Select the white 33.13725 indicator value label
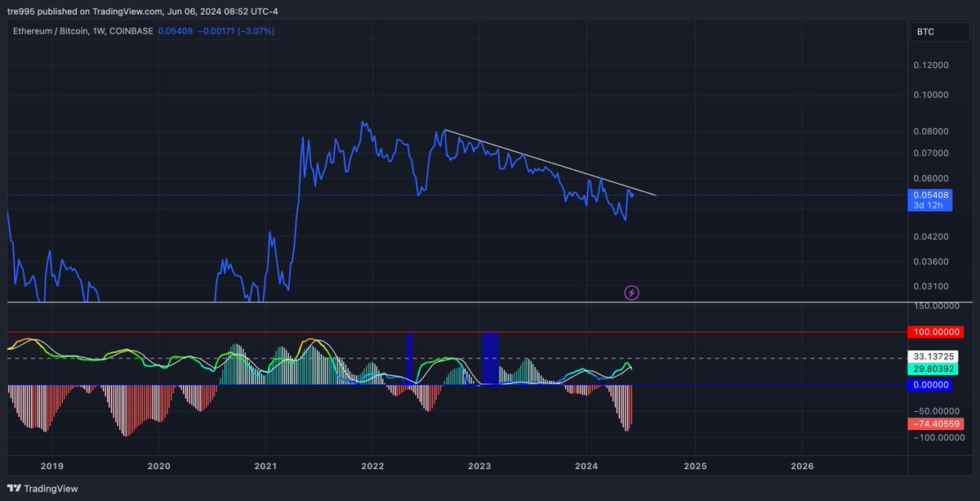This screenshot has height=501, width=980. click(x=932, y=356)
